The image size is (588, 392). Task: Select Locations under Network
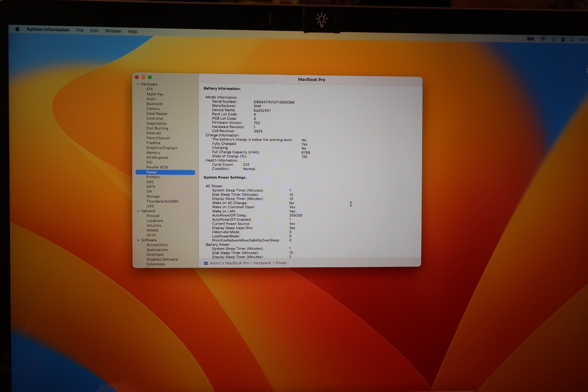click(155, 221)
